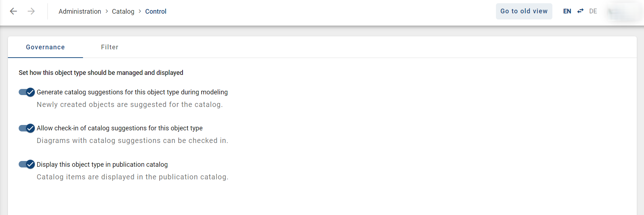
Task: Click the chevron after Administration breadcrumb
Action: pos(107,11)
